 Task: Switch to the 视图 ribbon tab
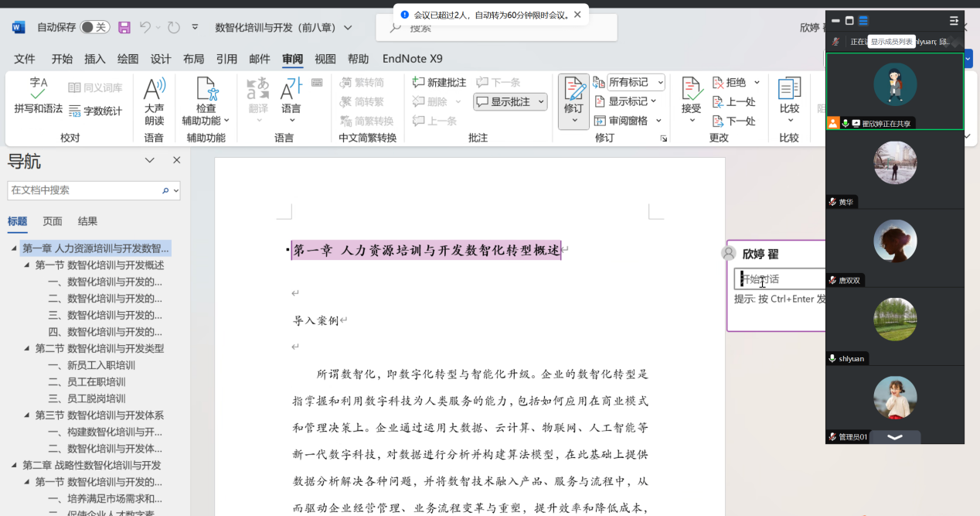point(325,59)
